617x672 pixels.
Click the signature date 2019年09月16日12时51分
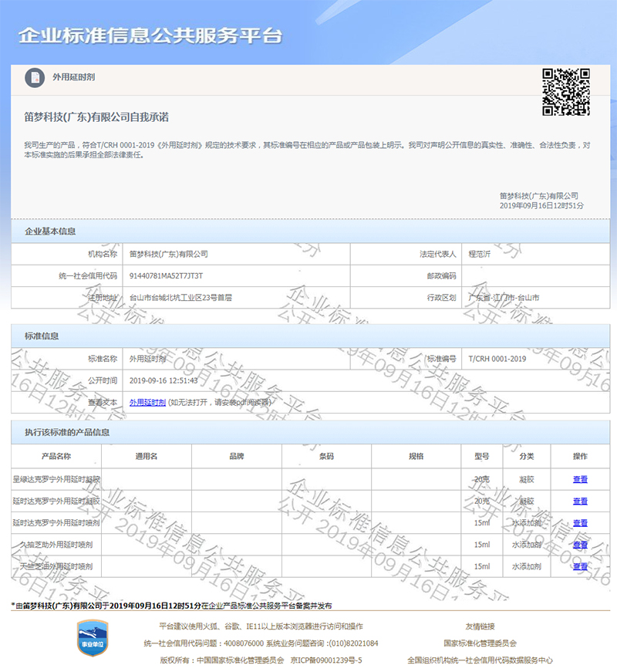(x=541, y=206)
